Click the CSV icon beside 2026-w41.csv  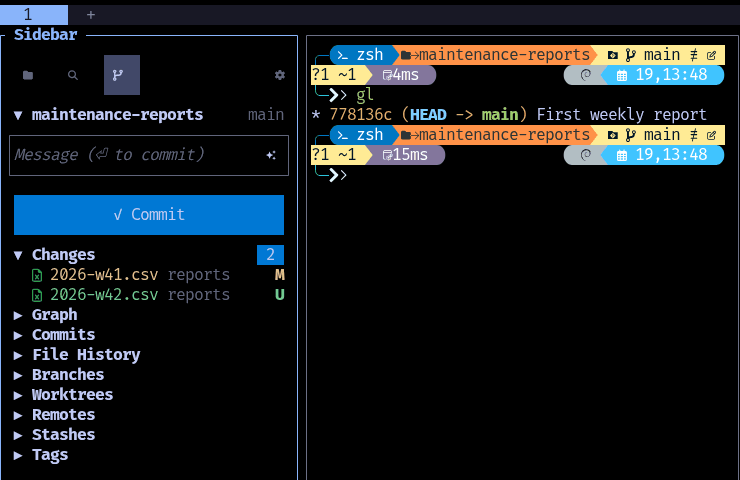click(37, 275)
